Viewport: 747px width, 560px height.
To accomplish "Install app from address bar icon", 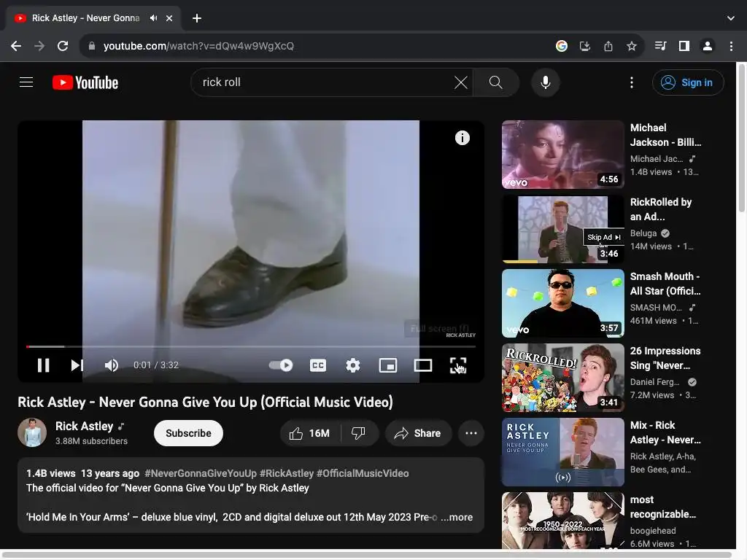I will pyautogui.click(x=585, y=46).
